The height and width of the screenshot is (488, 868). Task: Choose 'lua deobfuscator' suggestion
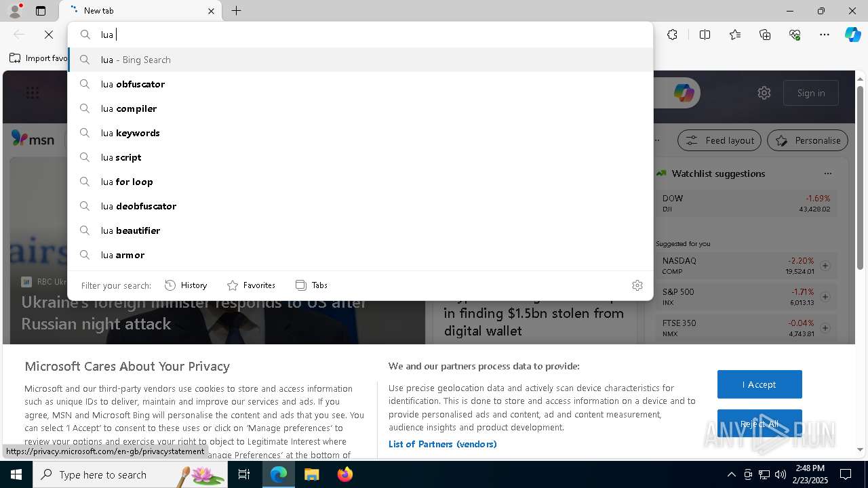[x=360, y=206]
